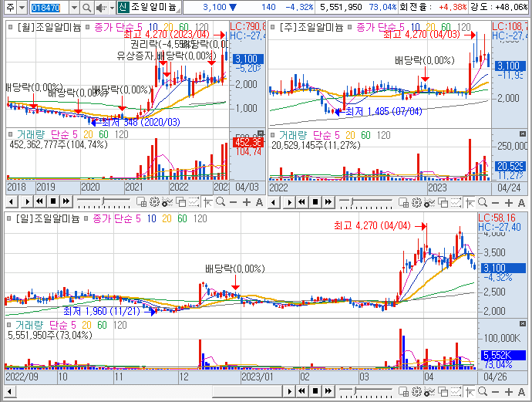This screenshot has height=402, width=532.
Task: Click monthly chart crosshair cursor icon
Action: click(207, 203)
